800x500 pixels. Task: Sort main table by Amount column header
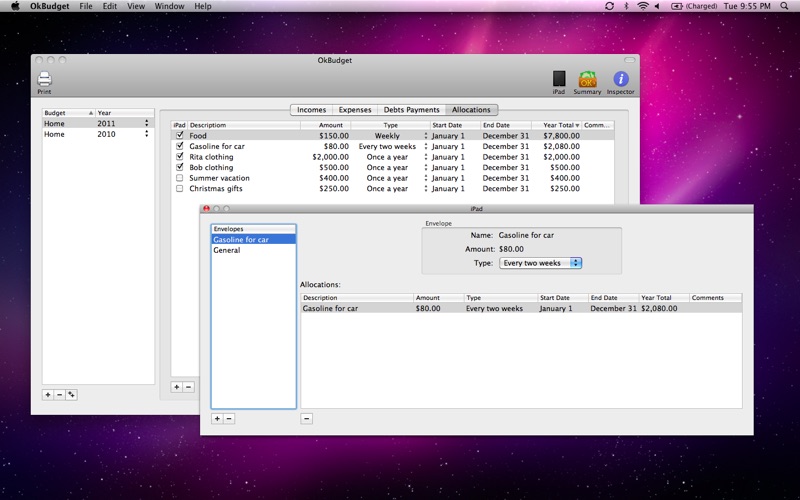(326, 125)
